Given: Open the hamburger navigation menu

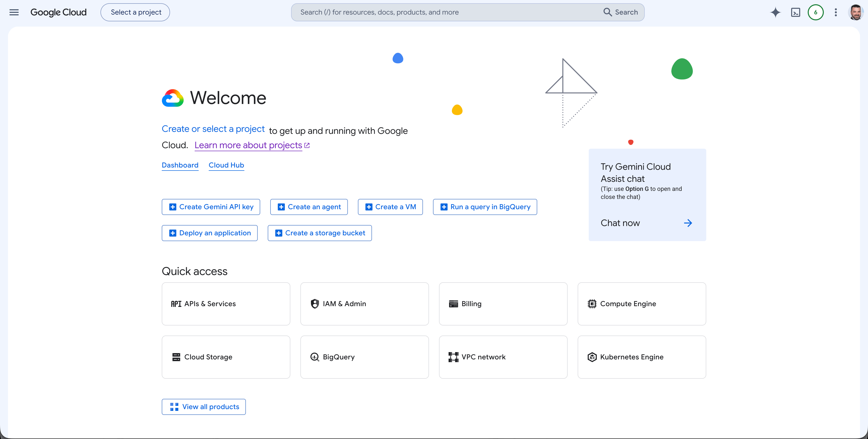Looking at the screenshot, I should click(14, 13).
